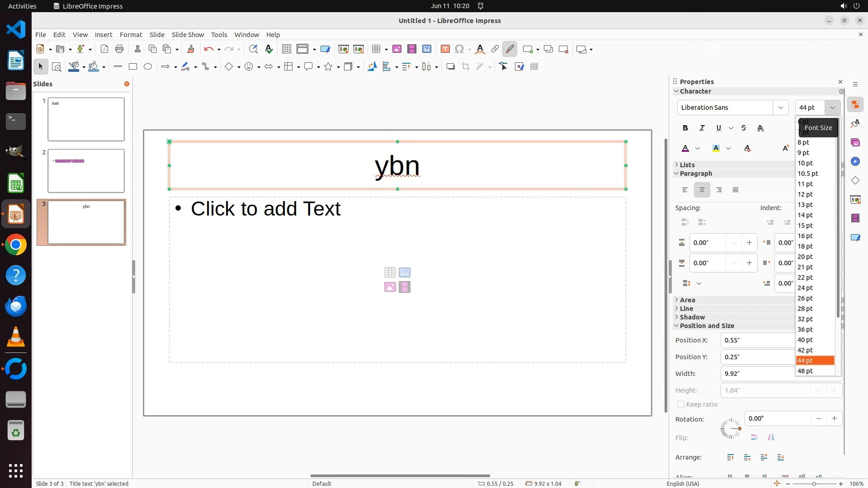Open the Slide Show menu
The image size is (868, 488).
point(188,35)
